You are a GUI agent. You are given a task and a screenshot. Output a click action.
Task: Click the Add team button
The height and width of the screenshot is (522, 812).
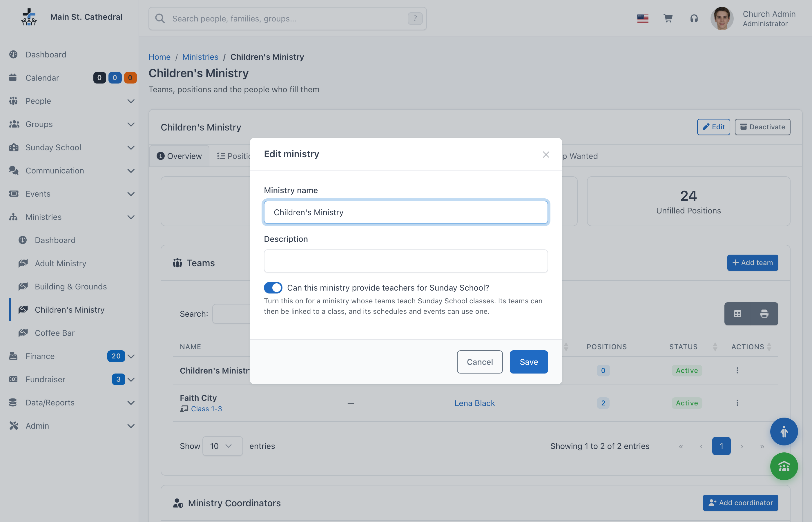click(752, 263)
